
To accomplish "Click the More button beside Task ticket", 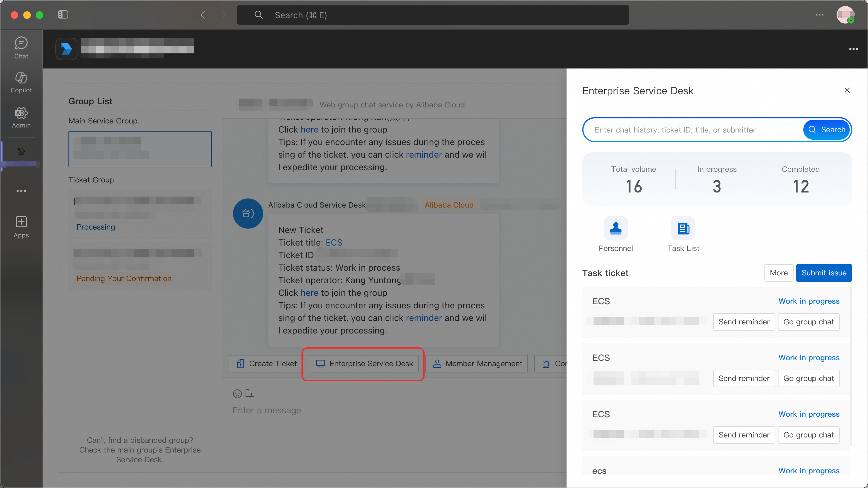I will [779, 273].
